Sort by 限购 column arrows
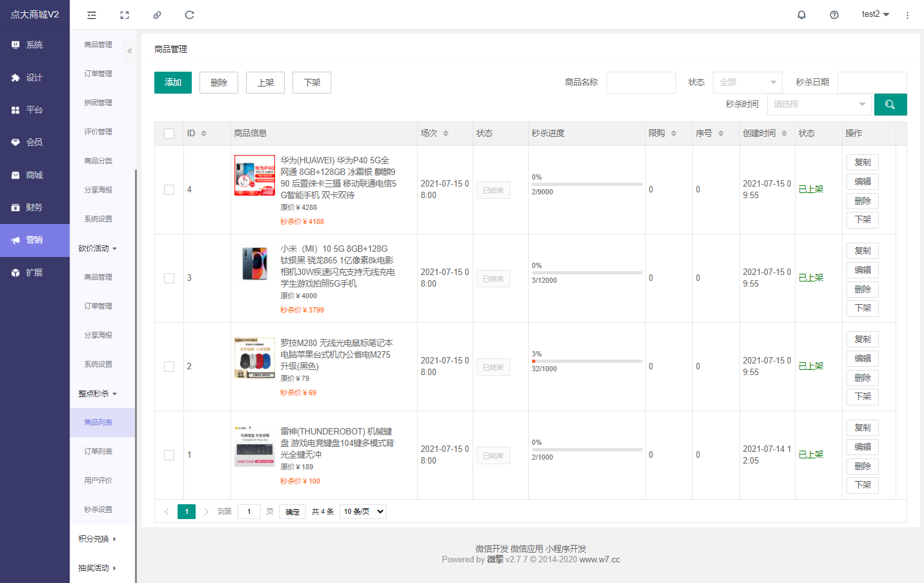The height and width of the screenshot is (583, 924). [x=673, y=133]
